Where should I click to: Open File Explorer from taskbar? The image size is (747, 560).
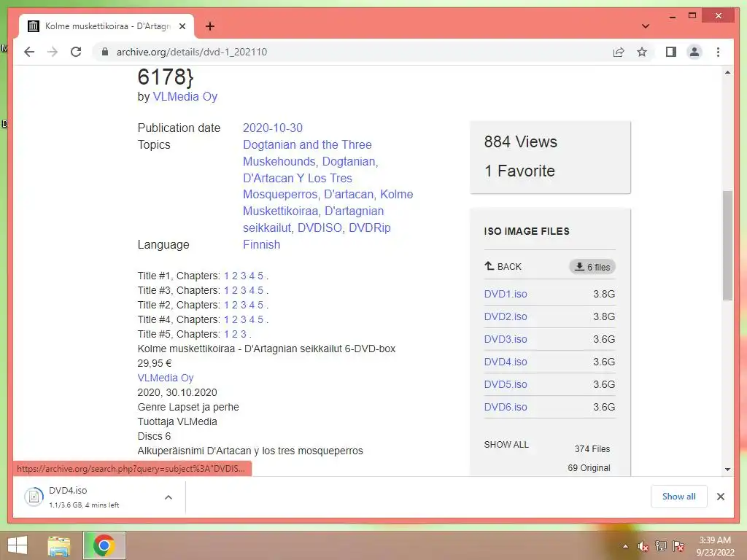[x=59, y=545]
